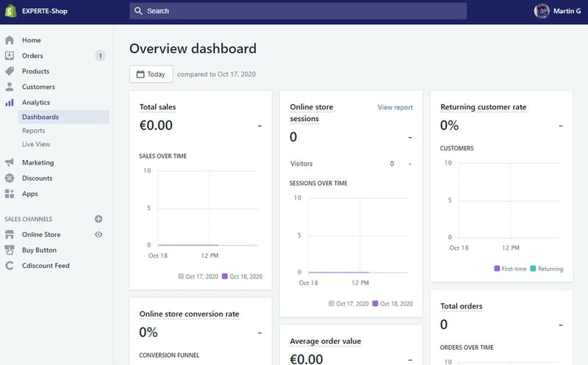Viewport: 588px width, 365px height.
Task: Open Reports submenu item
Action: click(33, 131)
